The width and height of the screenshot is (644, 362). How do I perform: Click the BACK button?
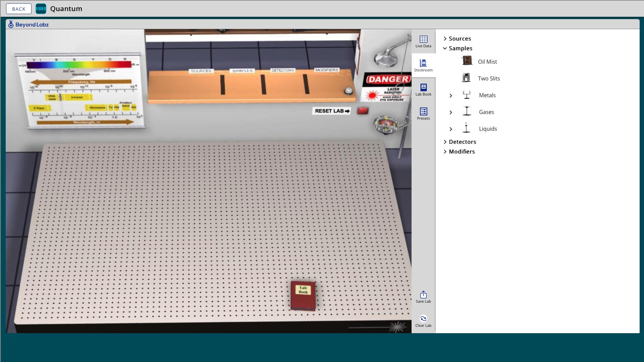tap(19, 9)
